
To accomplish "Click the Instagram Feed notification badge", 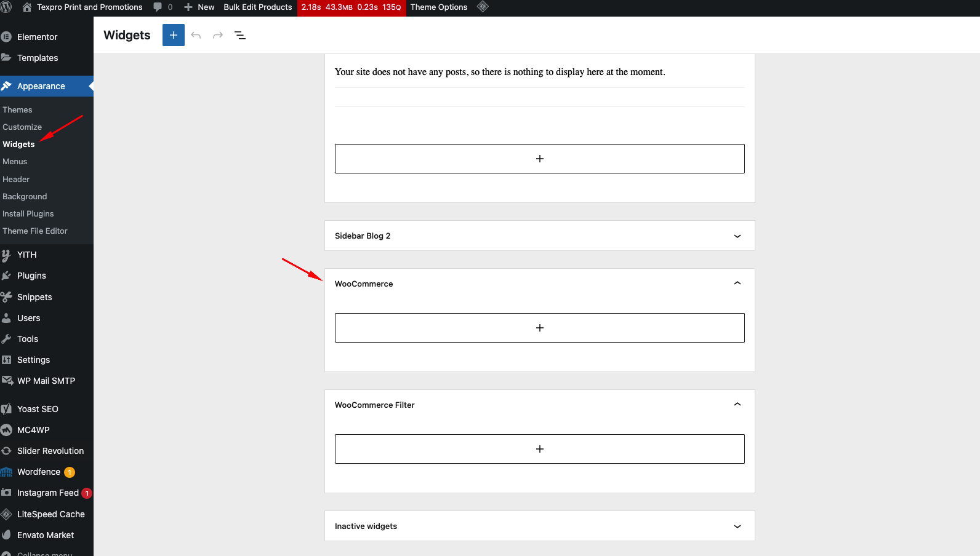I will click(87, 493).
